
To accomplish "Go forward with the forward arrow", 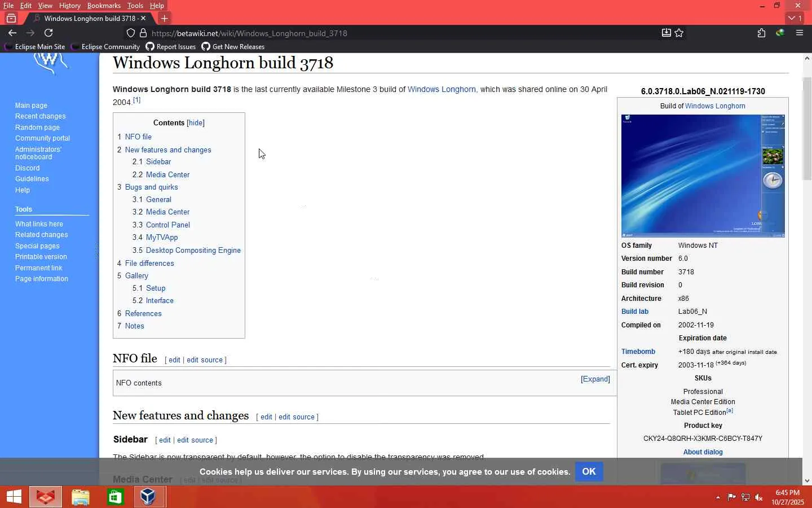I will tap(30, 33).
